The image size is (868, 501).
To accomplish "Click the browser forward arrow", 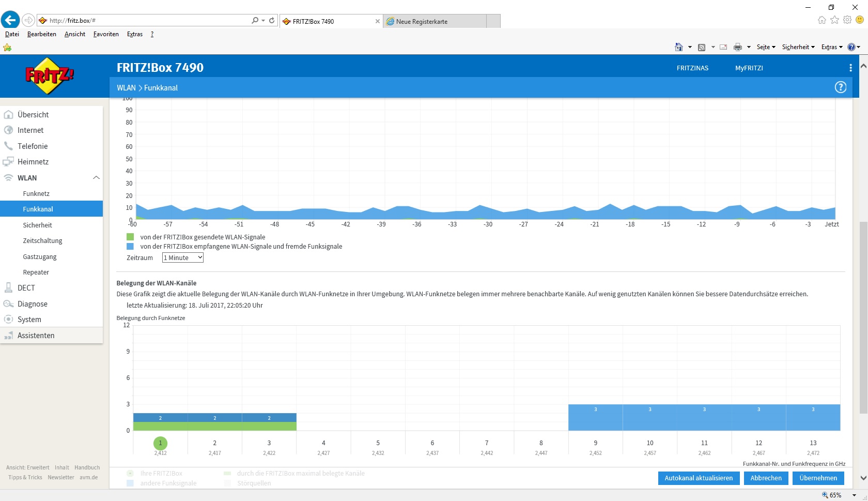I will pos(28,20).
